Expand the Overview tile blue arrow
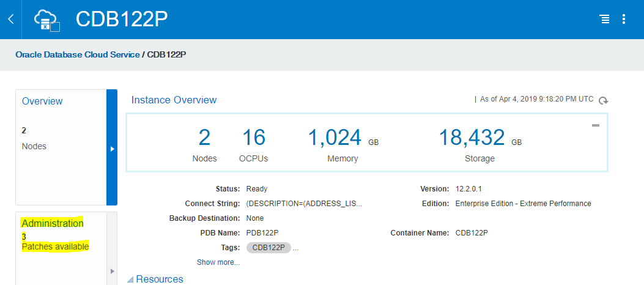Screen dimensions: 644x285 point(112,148)
